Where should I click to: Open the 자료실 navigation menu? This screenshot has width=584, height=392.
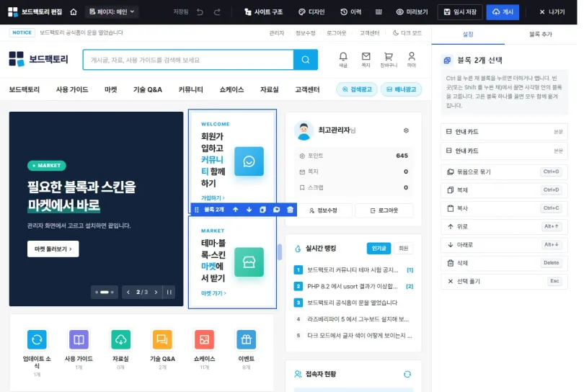click(269, 89)
